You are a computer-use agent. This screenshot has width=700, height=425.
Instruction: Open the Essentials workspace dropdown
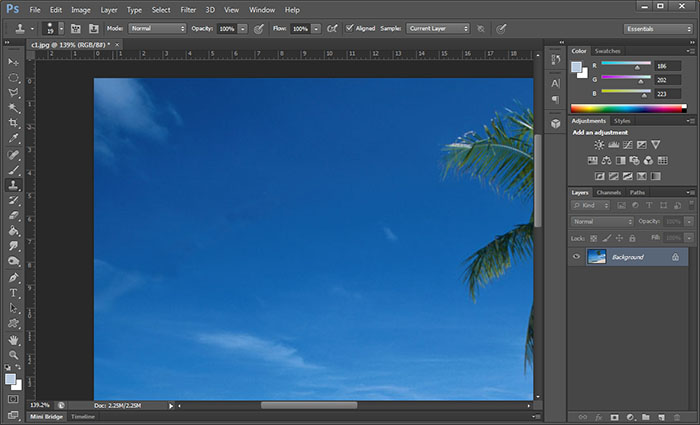click(657, 29)
